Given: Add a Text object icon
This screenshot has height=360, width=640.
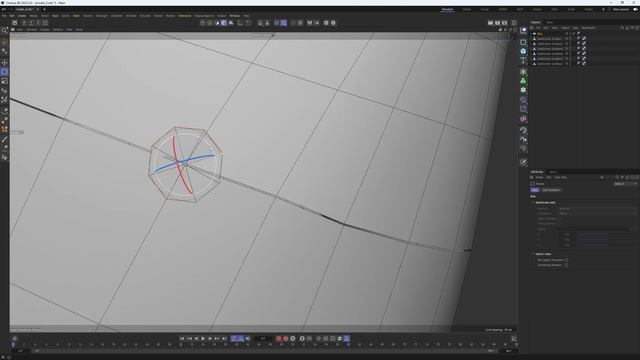Looking at the screenshot, I should (x=523, y=60).
